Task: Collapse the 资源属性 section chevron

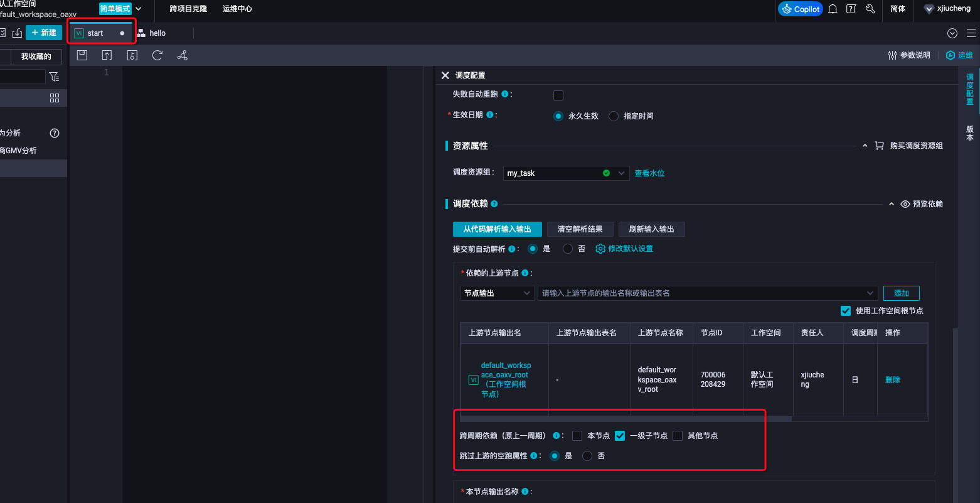Action: point(865,146)
